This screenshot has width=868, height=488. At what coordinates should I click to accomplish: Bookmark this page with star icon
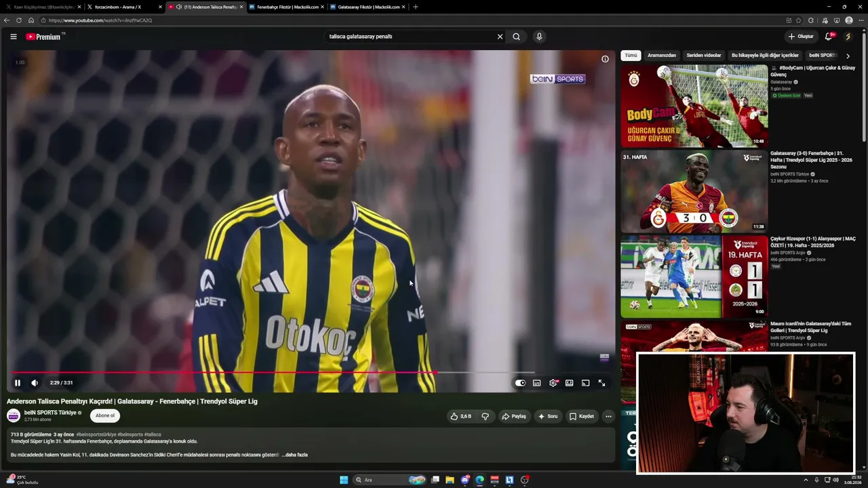[798, 20]
